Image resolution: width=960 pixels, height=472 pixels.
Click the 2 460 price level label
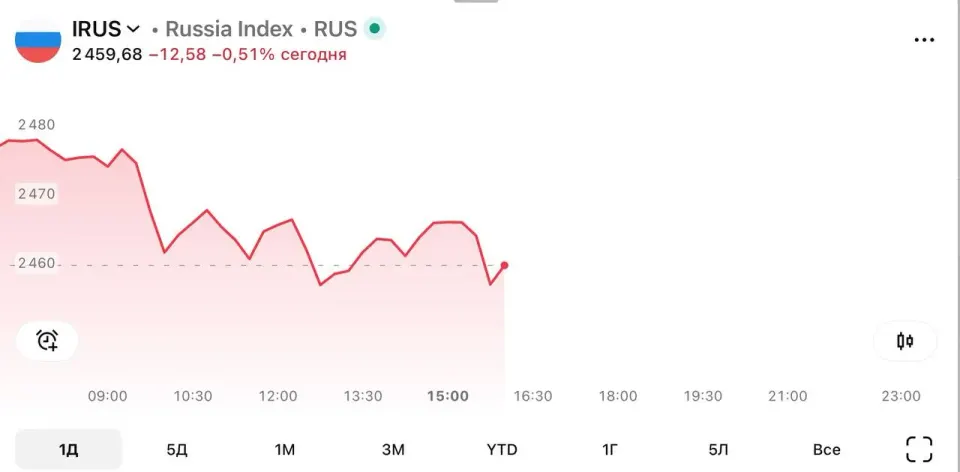coord(36,263)
